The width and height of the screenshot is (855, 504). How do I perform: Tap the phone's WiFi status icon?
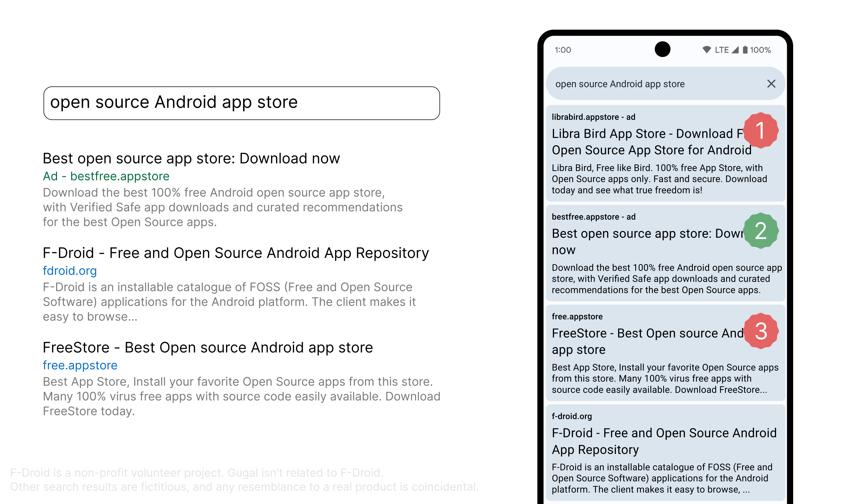707,50
